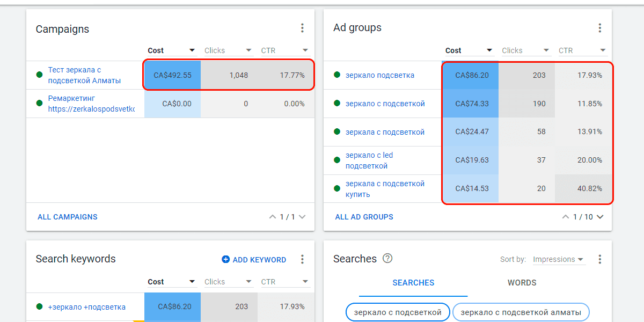Go to next page of ad groups
The height and width of the screenshot is (322, 644).
click(600, 217)
